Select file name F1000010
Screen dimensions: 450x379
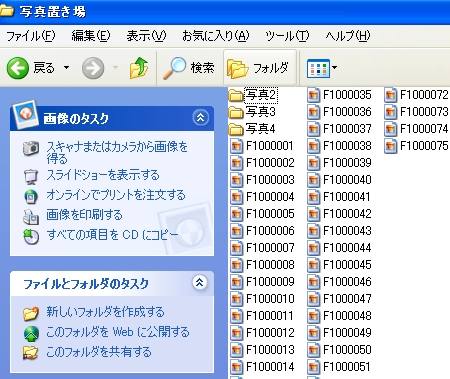pyautogui.click(x=270, y=299)
